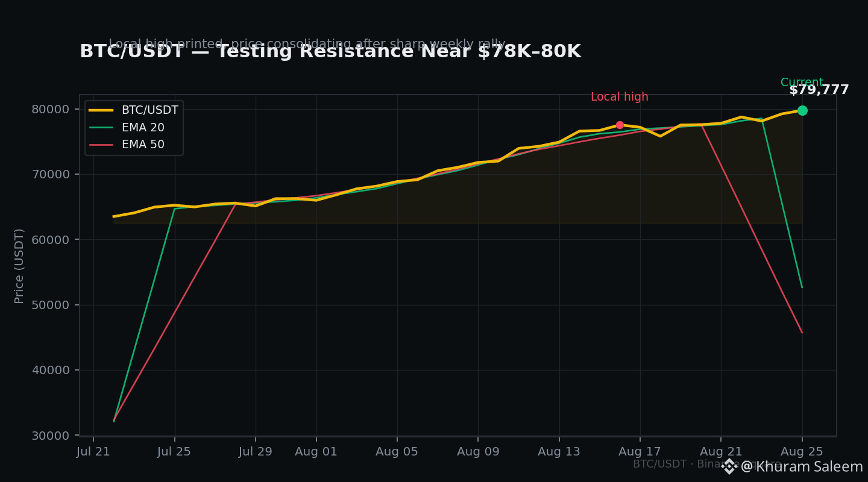Click the yellow BTC/USDT legend line swatch

[x=101, y=110]
